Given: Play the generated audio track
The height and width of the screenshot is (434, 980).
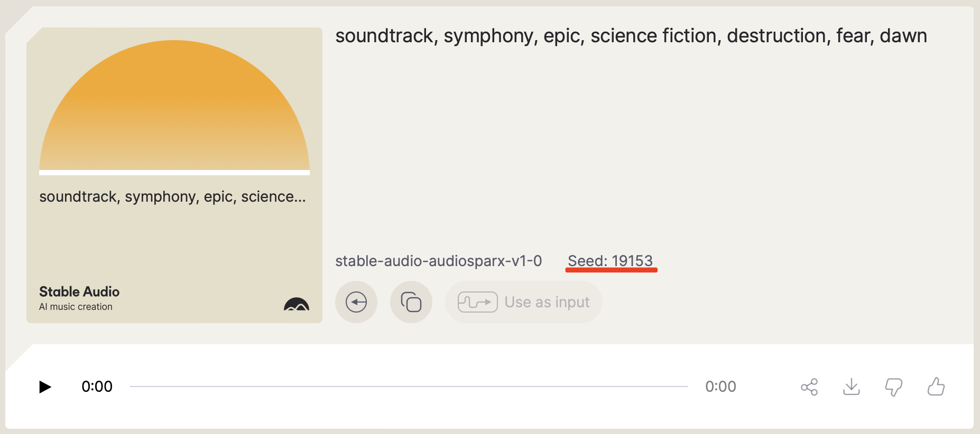Looking at the screenshot, I should point(45,387).
